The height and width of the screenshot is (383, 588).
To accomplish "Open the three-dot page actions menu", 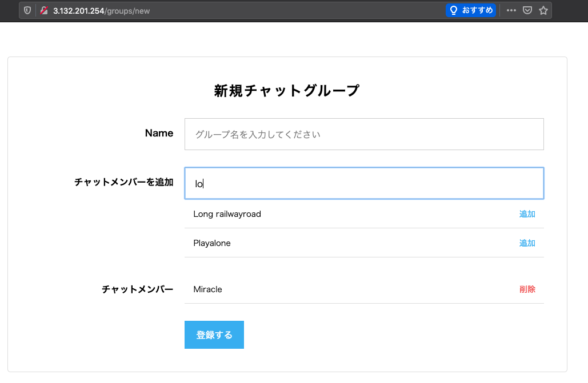I will click(x=511, y=10).
